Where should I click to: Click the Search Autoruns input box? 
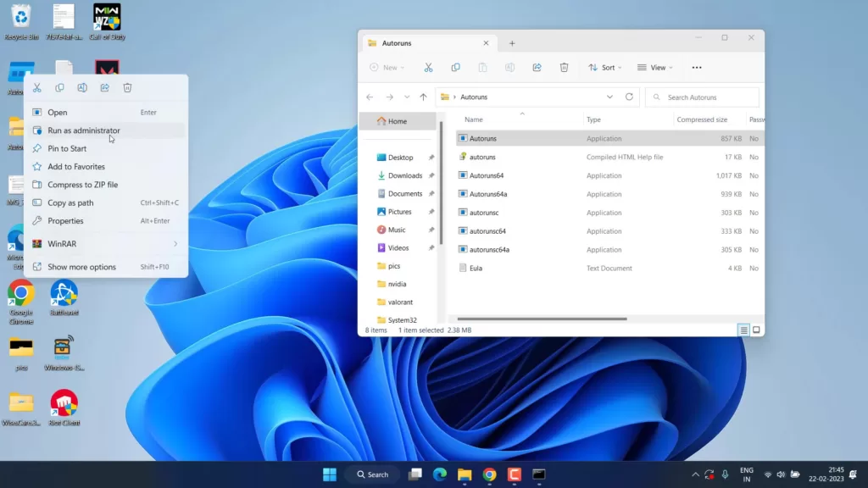click(x=702, y=97)
